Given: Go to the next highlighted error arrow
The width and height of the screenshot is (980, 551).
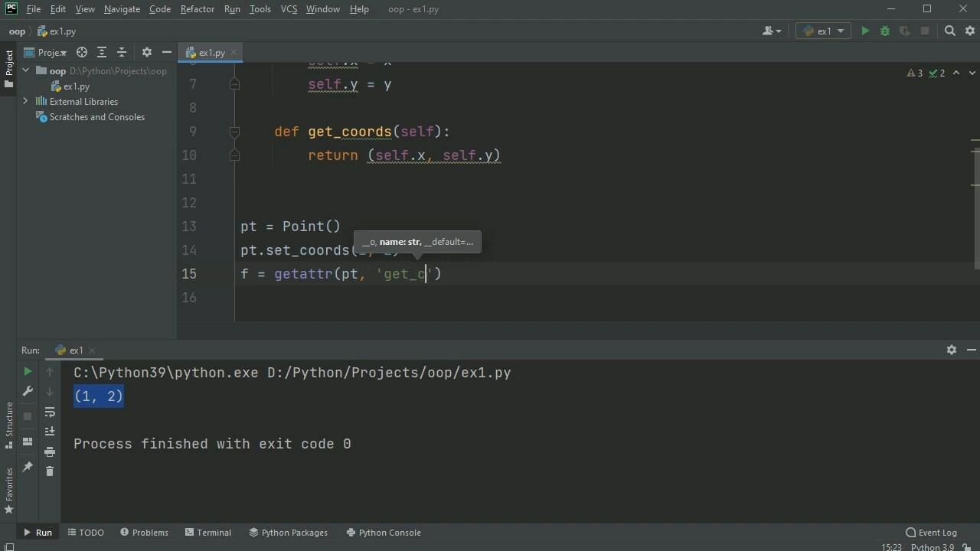Looking at the screenshot, I should 972,73.
